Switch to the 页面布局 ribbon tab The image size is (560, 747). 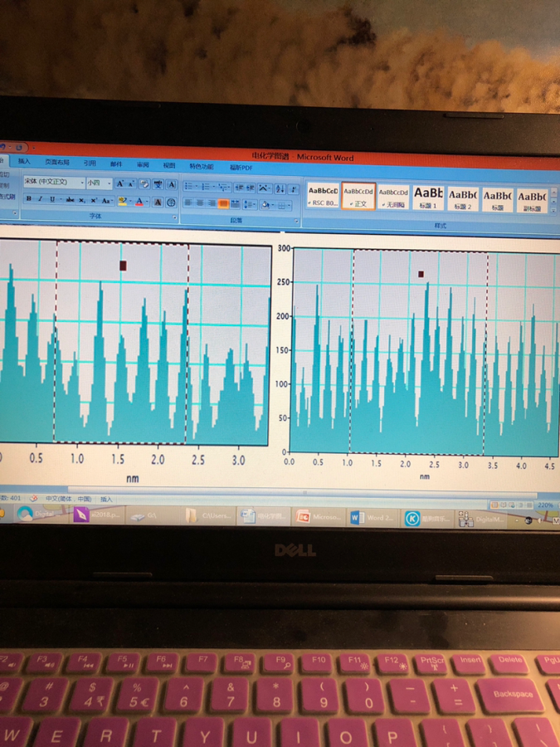57,163
